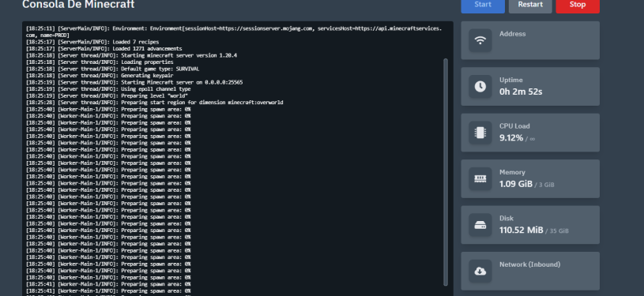Click the cloud download Network Inbound icon
The width and height of the screenshot is (644, 296).
tap(480, 271)
